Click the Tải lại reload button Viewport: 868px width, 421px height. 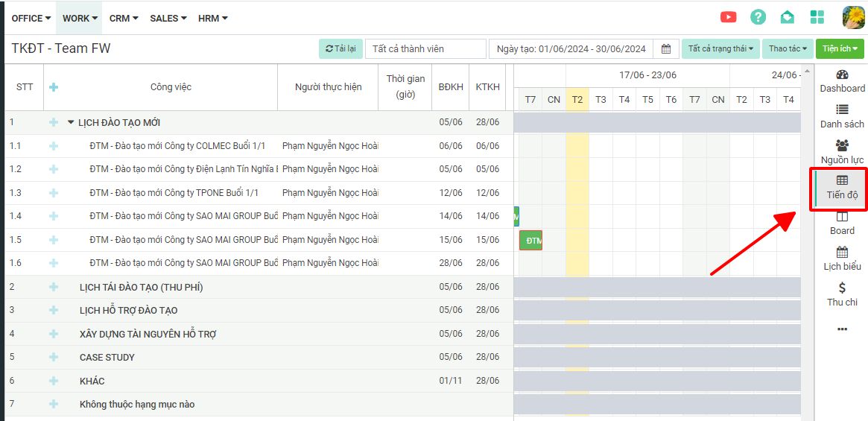click(x=340, y=49)
